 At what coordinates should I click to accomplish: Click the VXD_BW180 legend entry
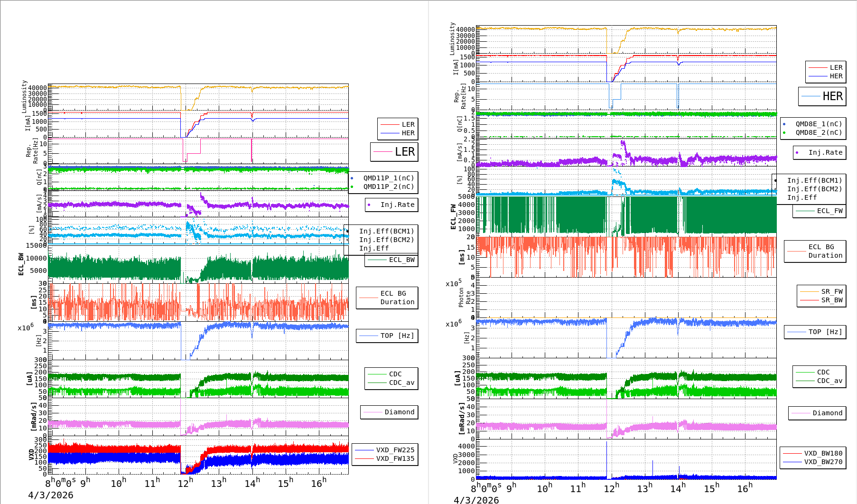812,453
